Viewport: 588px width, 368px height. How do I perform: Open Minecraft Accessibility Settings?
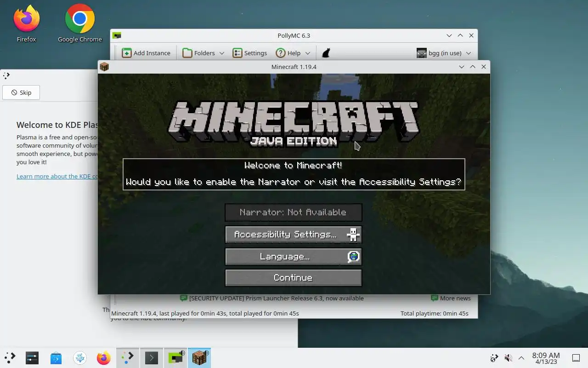(294, 235)
